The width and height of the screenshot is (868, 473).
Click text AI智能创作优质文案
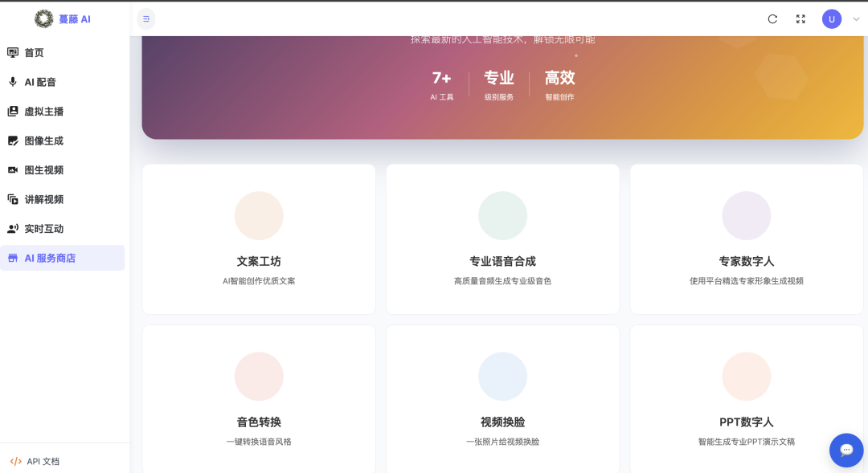(x=259, y=281)
